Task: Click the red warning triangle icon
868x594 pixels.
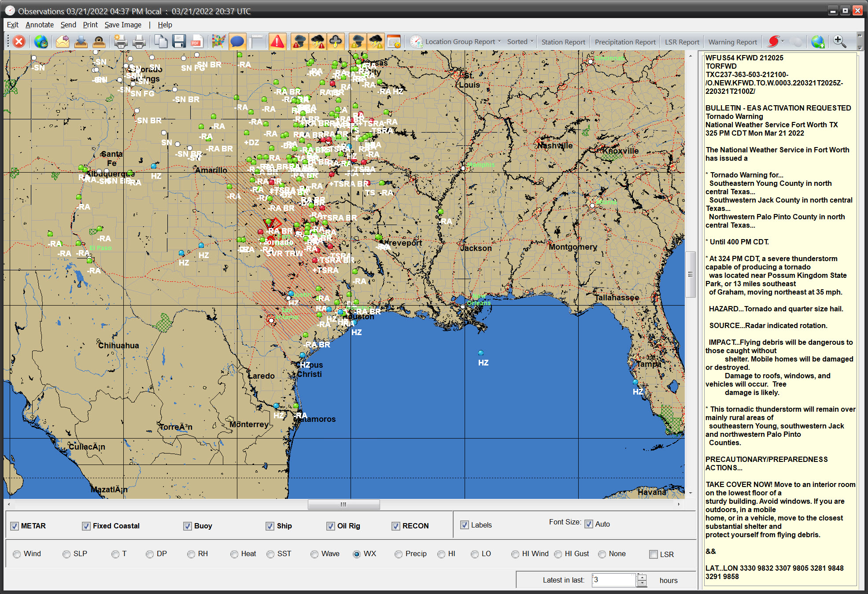Action: click(x=277, y=42)
